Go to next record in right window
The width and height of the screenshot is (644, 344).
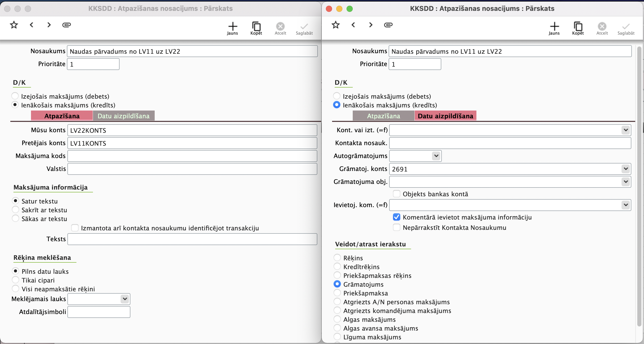coord(371,25)
